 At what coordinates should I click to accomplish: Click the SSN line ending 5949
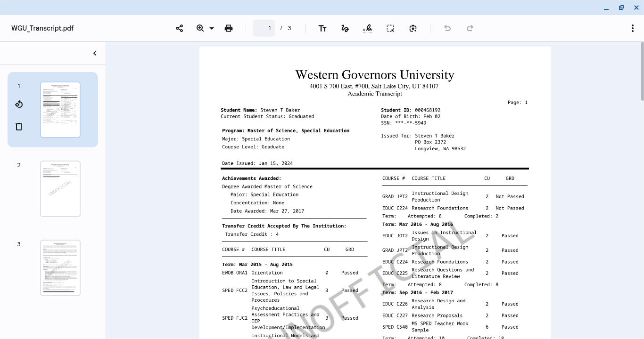point(404,123)
